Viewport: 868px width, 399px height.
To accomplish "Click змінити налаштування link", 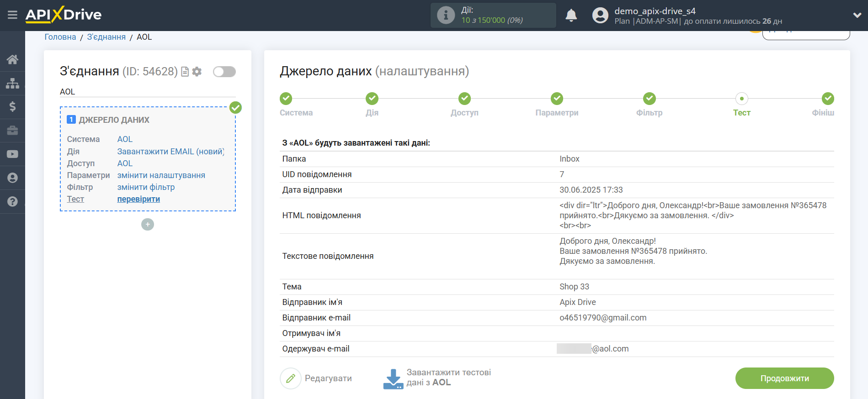I will (161, 175).
